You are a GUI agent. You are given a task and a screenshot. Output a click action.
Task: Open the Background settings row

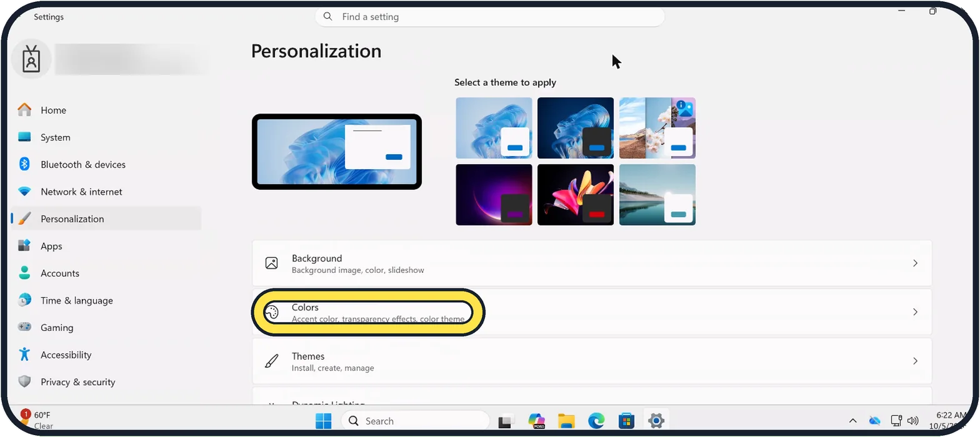tap(592, 263)
